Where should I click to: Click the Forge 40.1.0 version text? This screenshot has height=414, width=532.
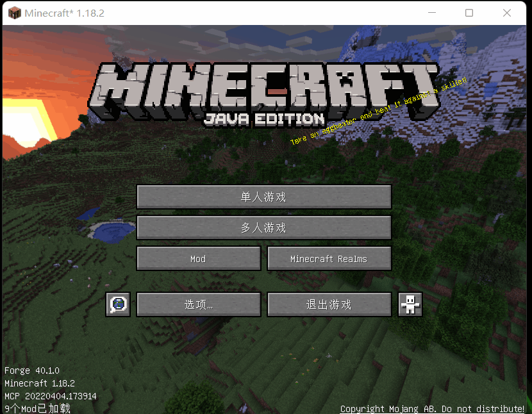(32, 370)
